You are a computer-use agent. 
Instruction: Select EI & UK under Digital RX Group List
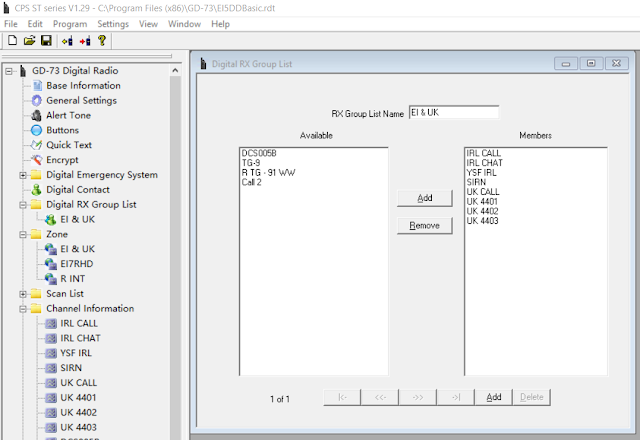78,219
